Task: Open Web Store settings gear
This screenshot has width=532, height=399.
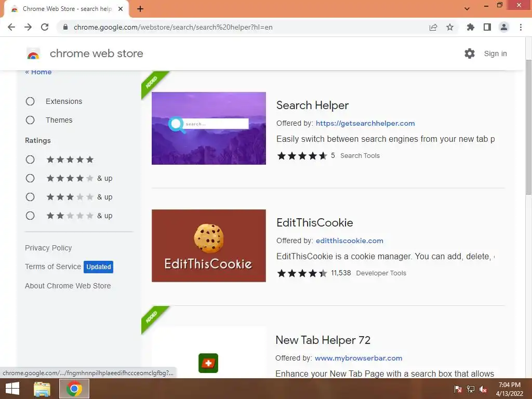Action: click(x=470, y=54)
